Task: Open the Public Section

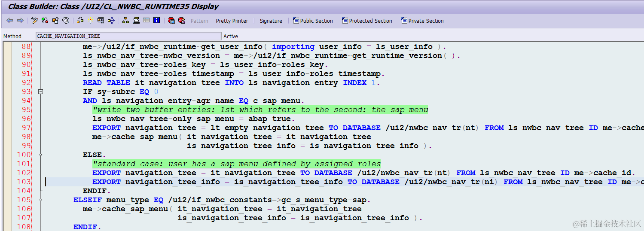Action: (313, 21)
